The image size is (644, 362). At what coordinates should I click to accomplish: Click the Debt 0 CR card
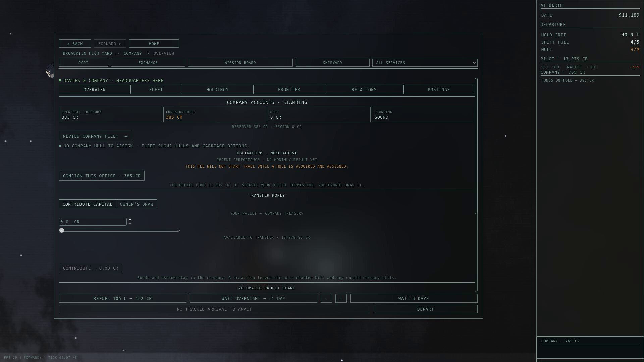tap(319, 115)
